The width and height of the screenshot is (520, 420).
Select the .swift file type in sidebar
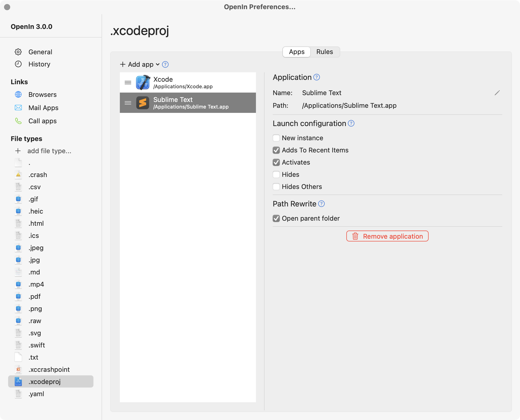[37, 345]
